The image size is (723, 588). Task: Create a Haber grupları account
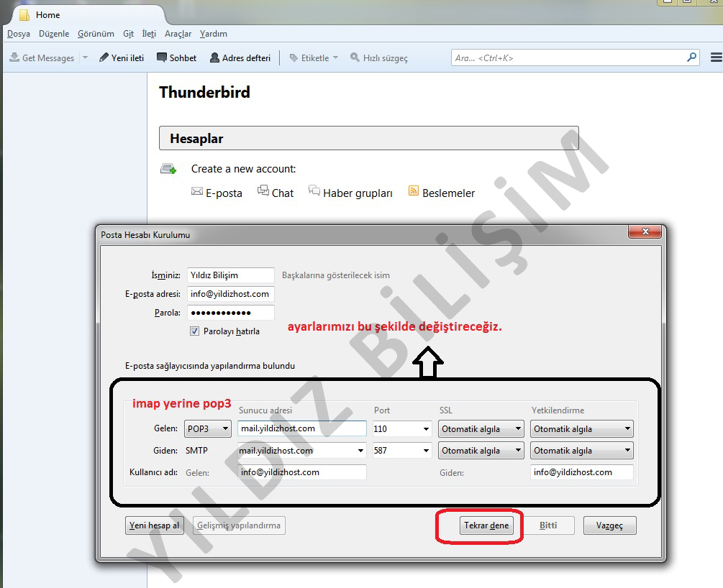(350, 193)
